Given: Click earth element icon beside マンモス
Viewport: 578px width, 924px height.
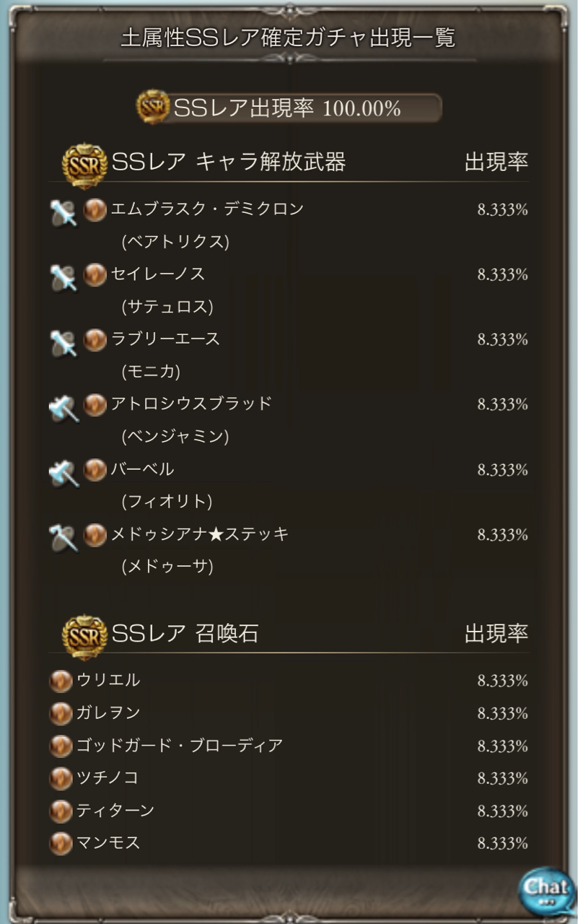Looking at the screenshot, I should tap(61, 843).
